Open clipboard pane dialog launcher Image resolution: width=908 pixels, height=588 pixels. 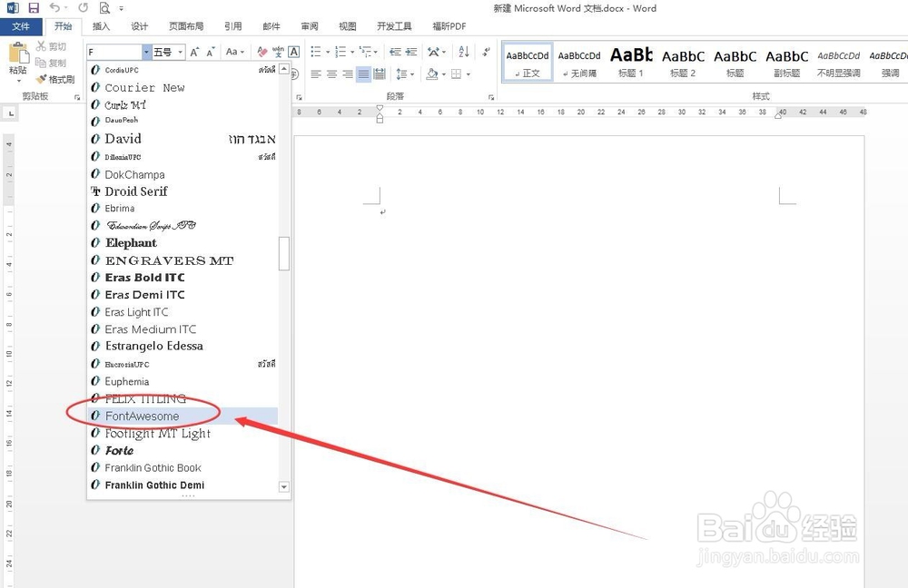(x=77, y=97)
